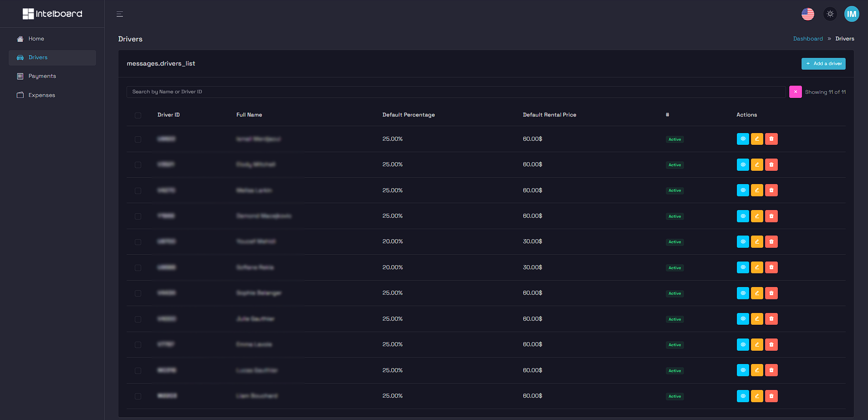Image resolution: width=868 pixels, height=420 pixels.
Task: Toggle the dark/light theme sun icon
Action: (830, 14)
